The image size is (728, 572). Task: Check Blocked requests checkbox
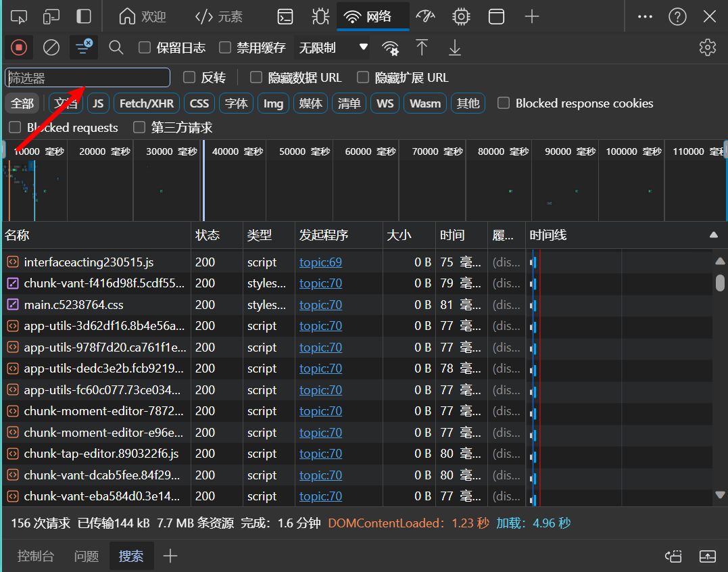[15, 127]
